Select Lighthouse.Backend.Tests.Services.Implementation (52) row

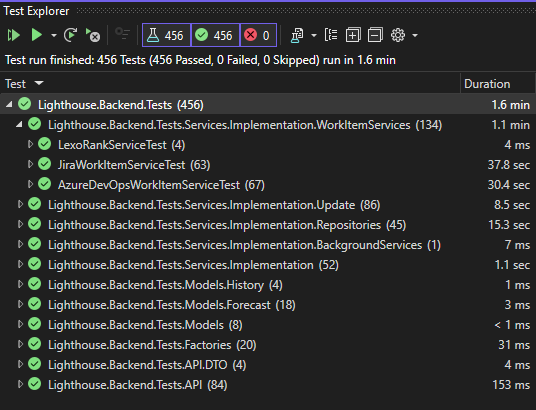coord(268,265)
